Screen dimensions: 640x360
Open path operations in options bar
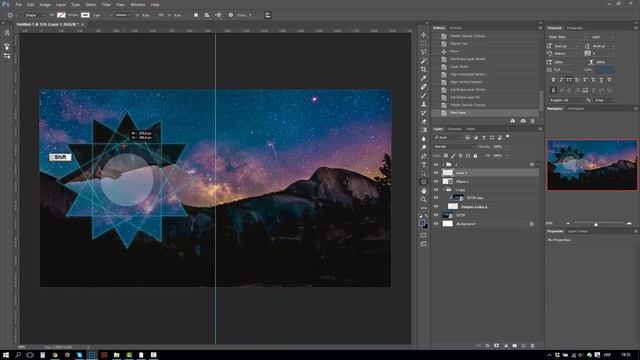point(196,15)
